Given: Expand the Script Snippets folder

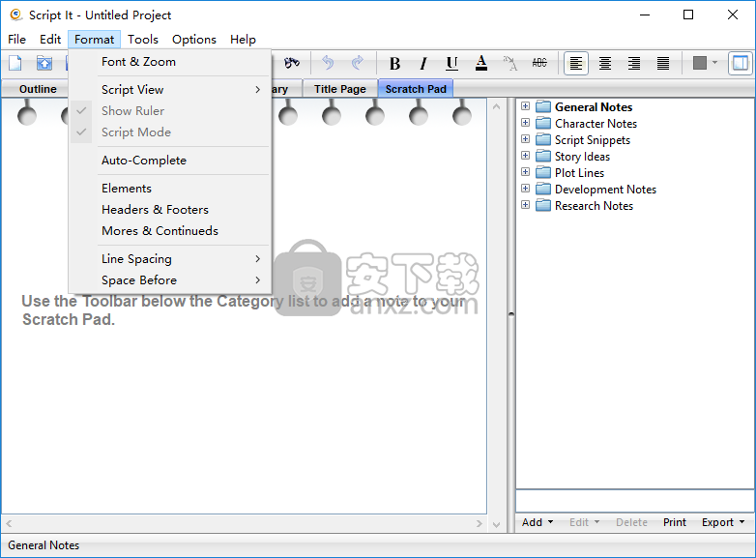Looking at the screenshot, I should (x=526, y=139).
